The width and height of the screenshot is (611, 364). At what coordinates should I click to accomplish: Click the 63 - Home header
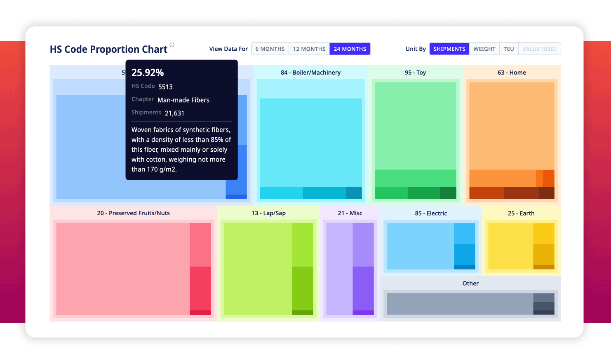point(512,73)
